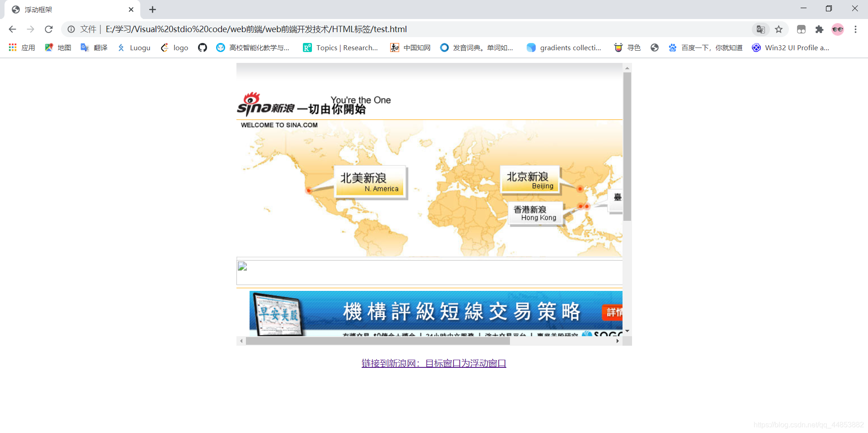868x433 pixels.
Task: Click the WELCOME TO SINA.COM text
Action: (279, 125)
